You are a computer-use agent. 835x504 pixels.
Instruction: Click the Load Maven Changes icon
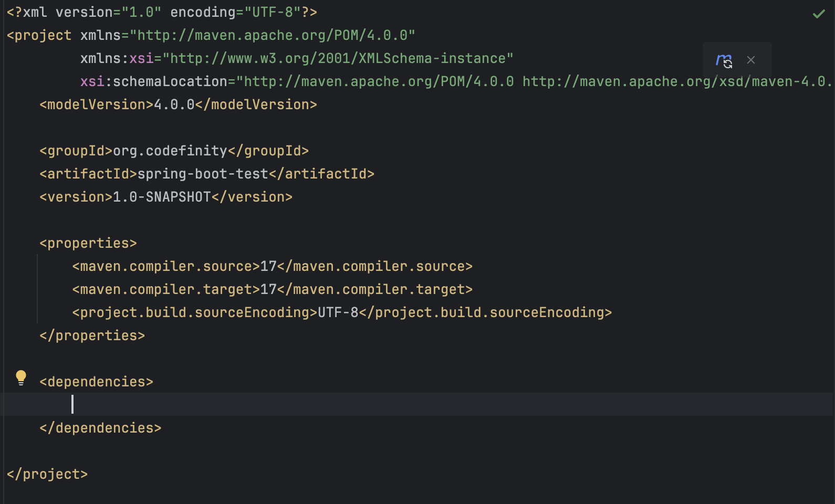[x=724, y=60]
